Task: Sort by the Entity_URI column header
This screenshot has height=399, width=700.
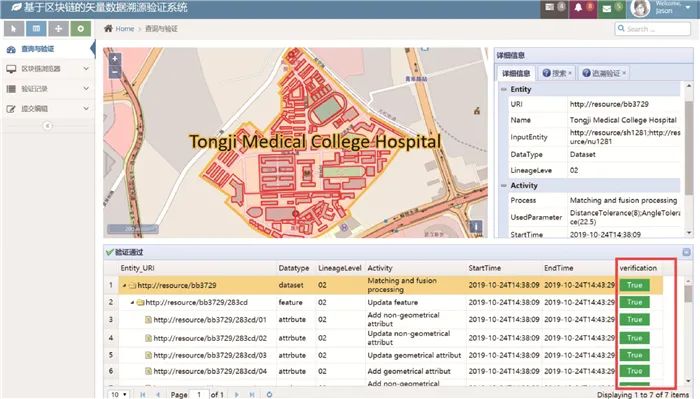Action: (138, 268)
